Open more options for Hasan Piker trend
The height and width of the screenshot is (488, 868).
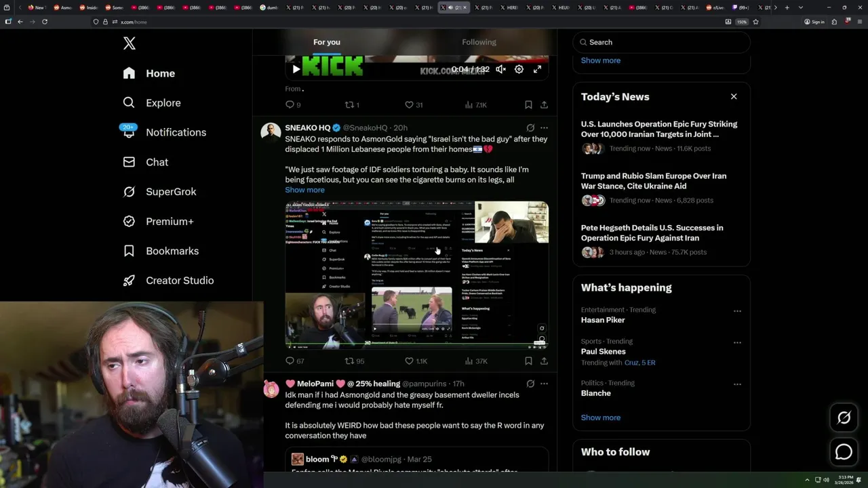click(x=737, y=311)
